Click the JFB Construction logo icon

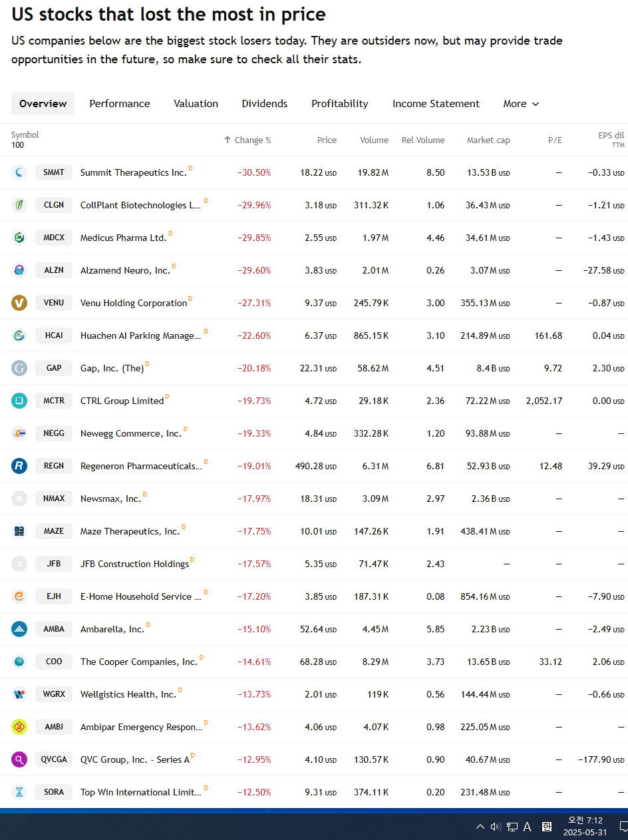click(x=19, y=564)
